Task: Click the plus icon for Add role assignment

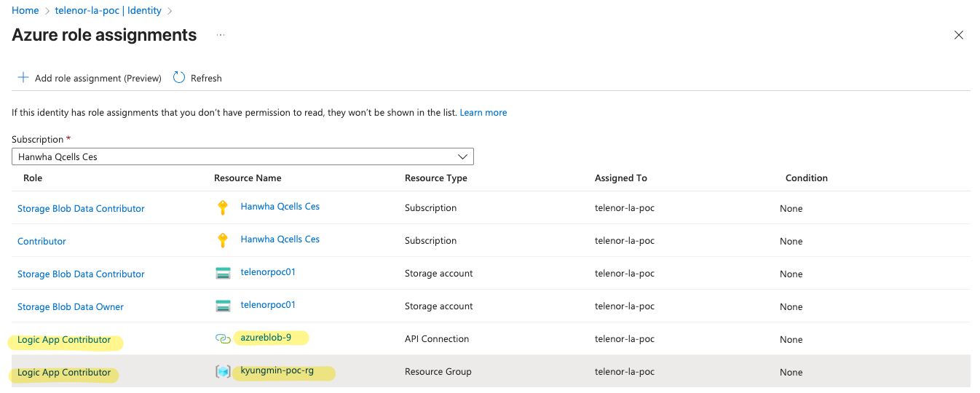Action: [23, 78]
